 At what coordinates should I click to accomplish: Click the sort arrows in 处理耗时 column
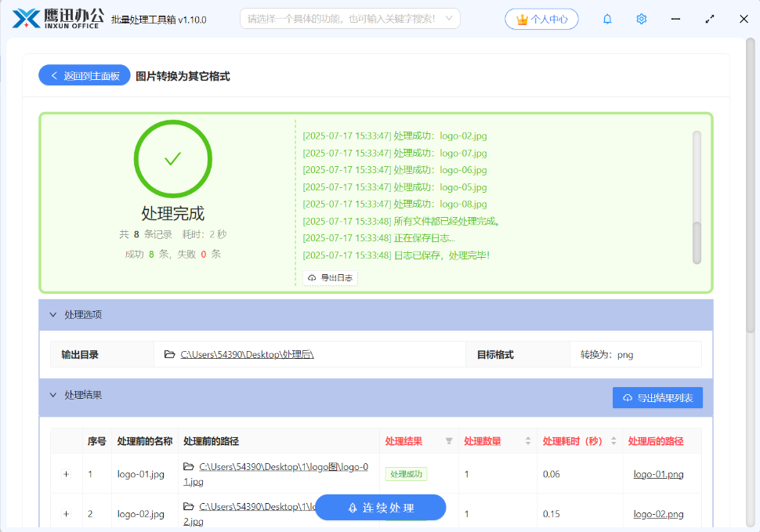point(613,441)
